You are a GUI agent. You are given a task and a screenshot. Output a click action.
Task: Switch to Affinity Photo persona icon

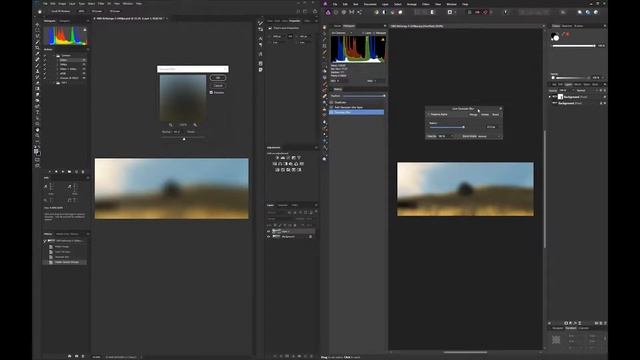coord(328,12)
